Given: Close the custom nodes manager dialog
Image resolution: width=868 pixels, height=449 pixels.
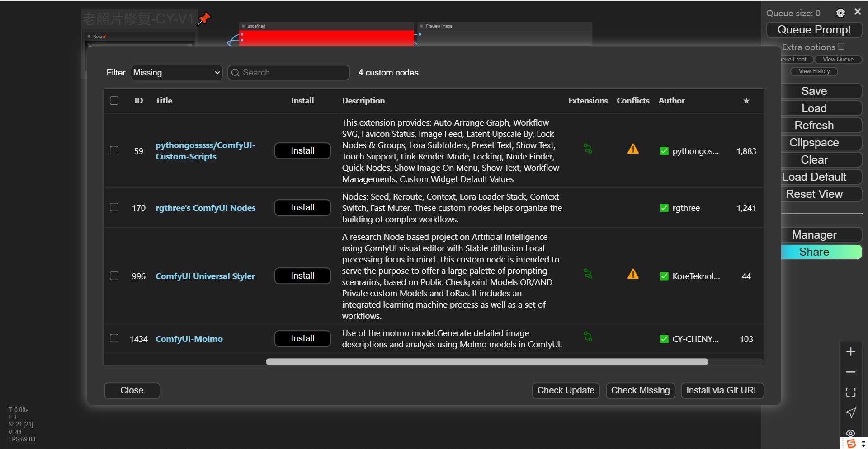Looking at the screenshot, I should 132,391.
